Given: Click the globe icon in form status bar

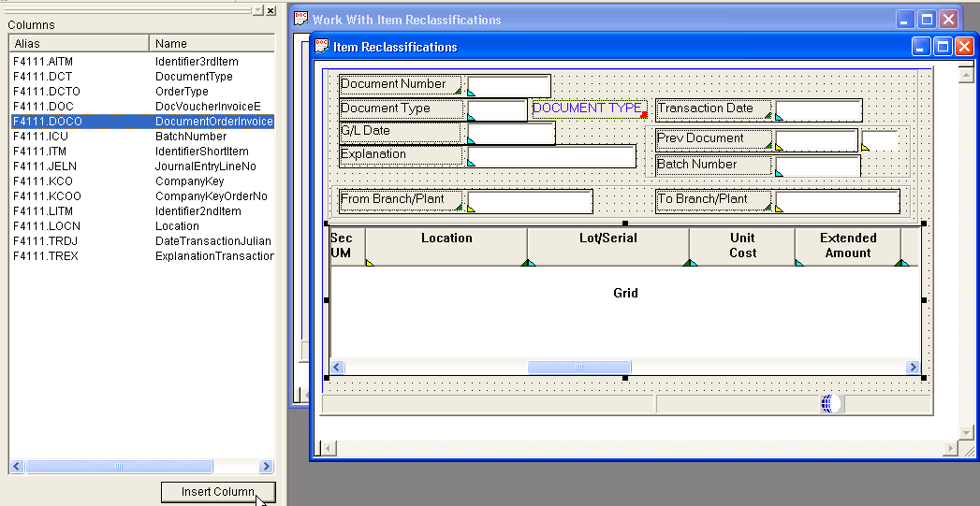Looking at the screenshot, I should [x=830, y=403].
